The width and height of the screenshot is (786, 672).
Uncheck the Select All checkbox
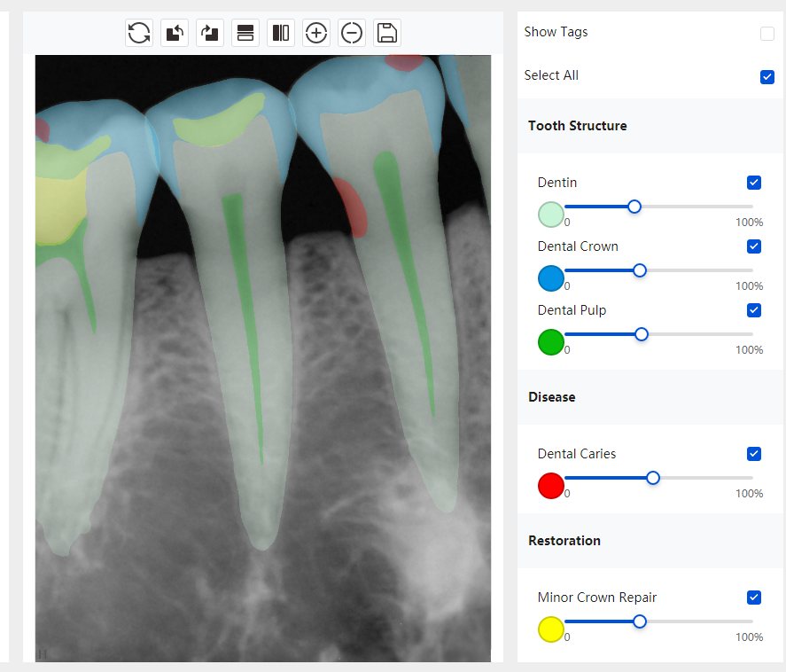767,76
